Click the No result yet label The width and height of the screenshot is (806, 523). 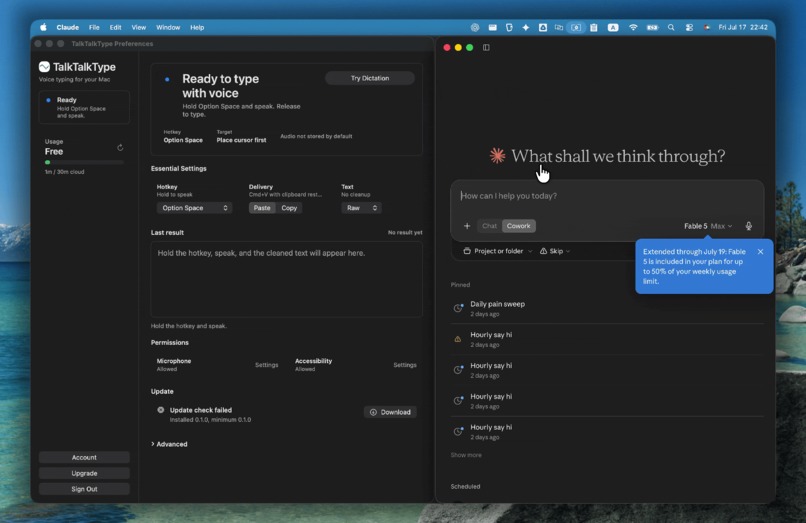click(405, 232)
